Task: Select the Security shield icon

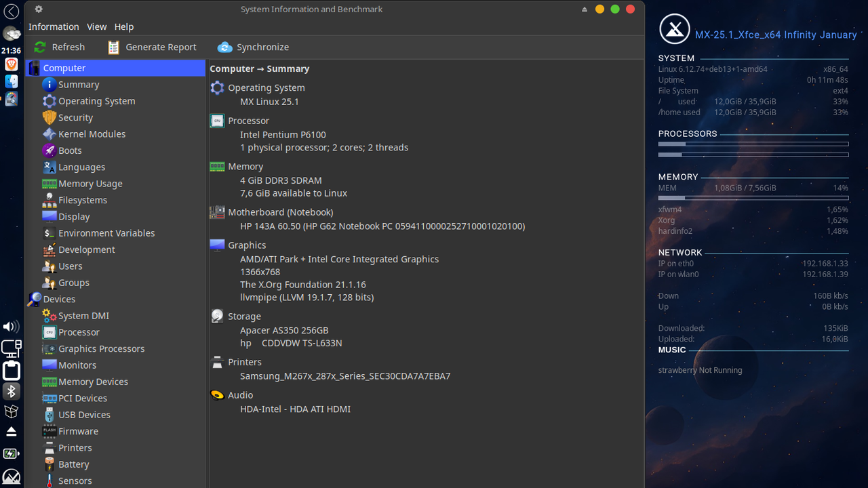Action: tap(49, 117)
